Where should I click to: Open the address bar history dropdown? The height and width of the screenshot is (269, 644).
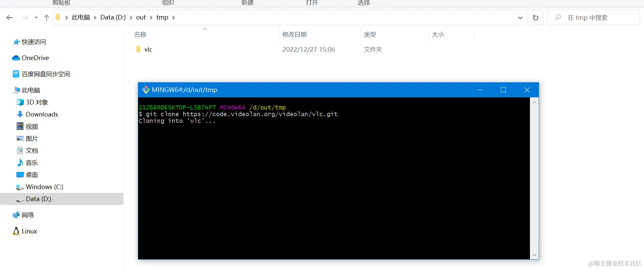click(x=520, y=18)
